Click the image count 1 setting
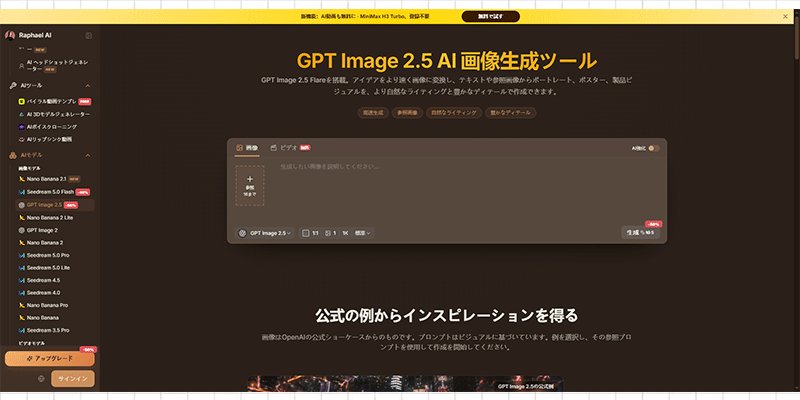This screenshot has width=800, height=400. point(331,233)
